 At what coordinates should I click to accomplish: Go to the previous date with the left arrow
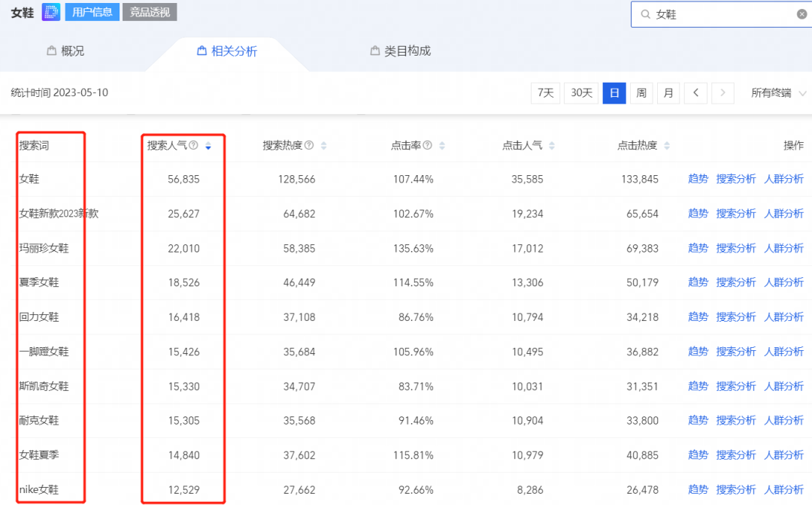695,93
